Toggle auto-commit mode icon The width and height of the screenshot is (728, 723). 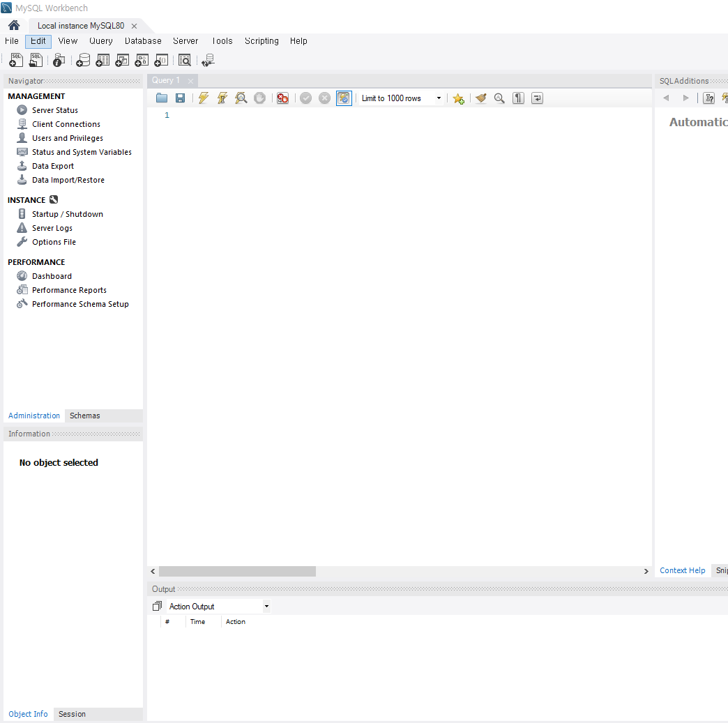(x=344, y=98)
